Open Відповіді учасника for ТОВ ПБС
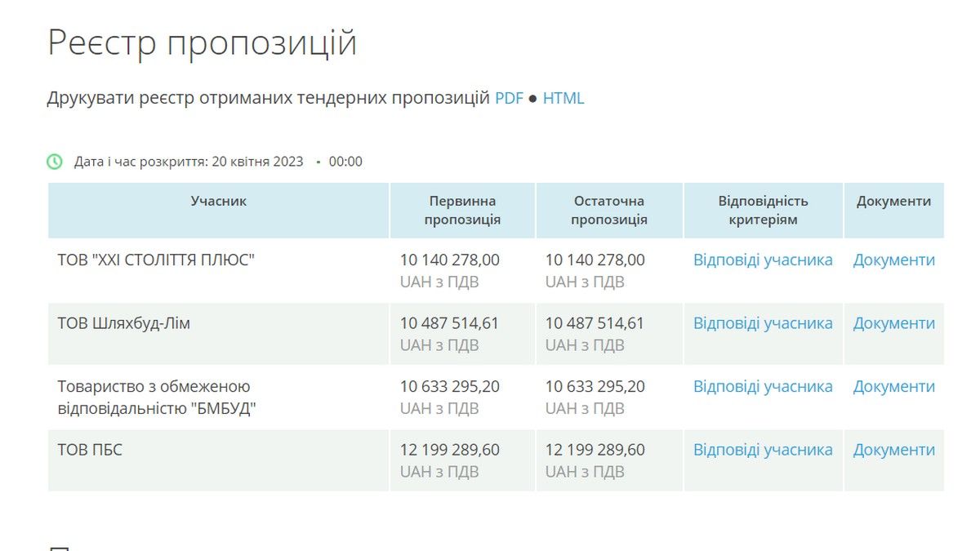 [x=763, y=450]
